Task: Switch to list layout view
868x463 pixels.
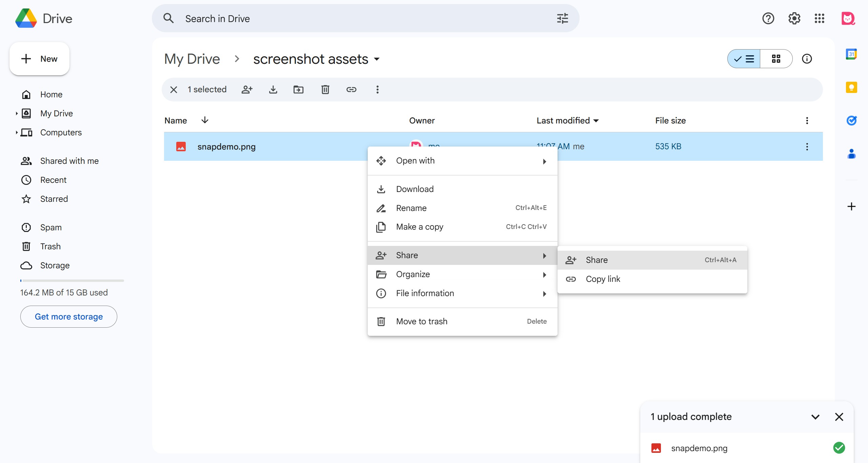Action: point(744,59)
